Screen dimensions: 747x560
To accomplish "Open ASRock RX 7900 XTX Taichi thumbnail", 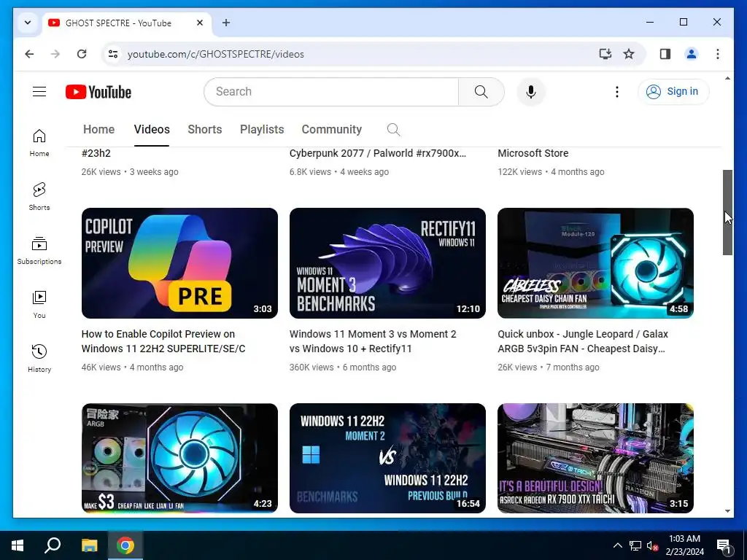I will pos(595,458).
